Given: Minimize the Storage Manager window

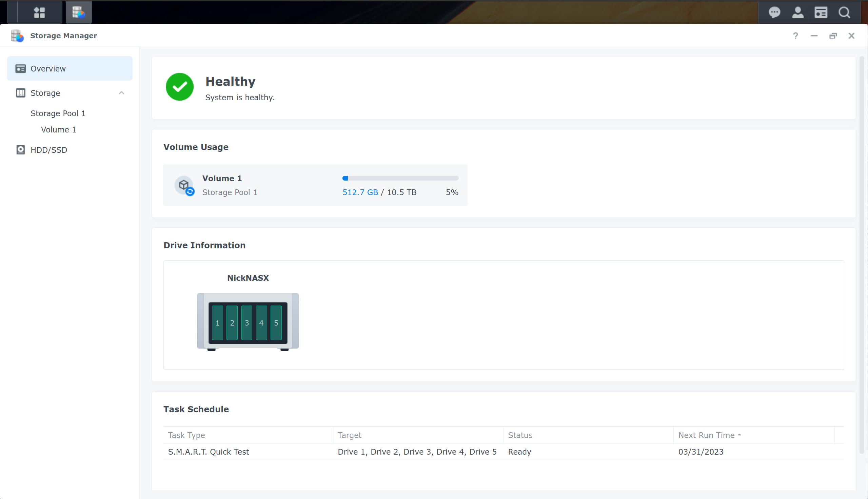Looking at the screenshot, I should [x=814, y=36].
